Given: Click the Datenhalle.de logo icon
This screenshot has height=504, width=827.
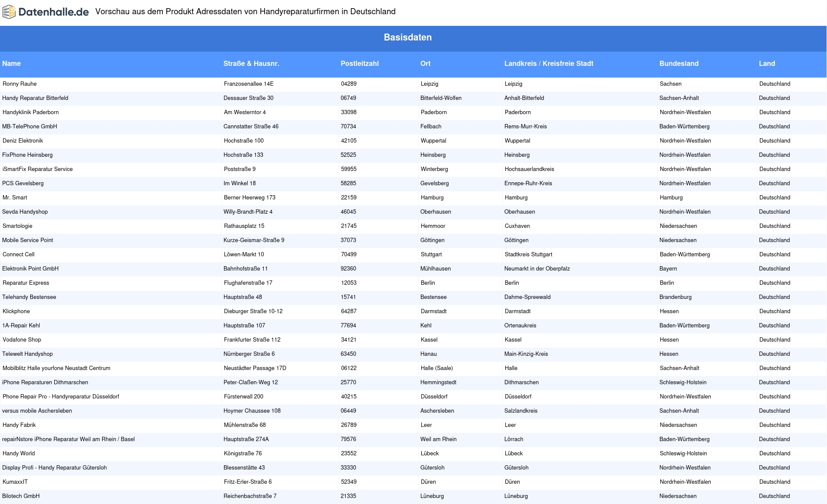Looking at the screenshot, I should tap(9, 12).
